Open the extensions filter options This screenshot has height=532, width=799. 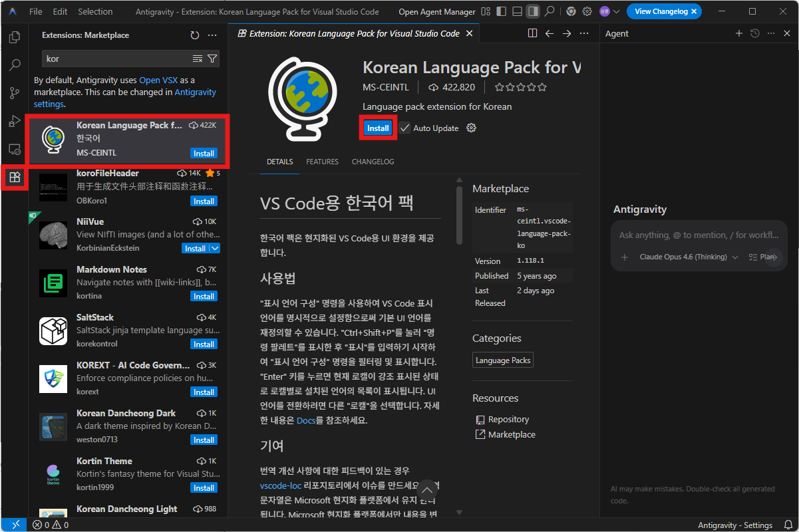pos(212,59)
